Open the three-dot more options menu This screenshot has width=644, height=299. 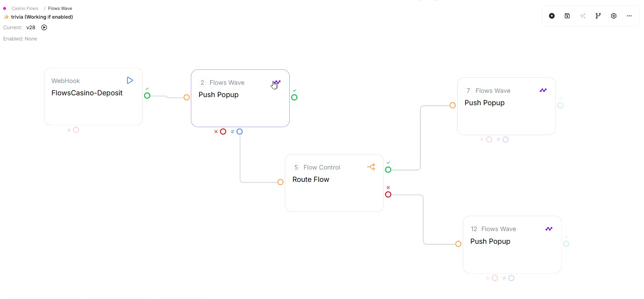pyautogui.click(x=629, y=16)
